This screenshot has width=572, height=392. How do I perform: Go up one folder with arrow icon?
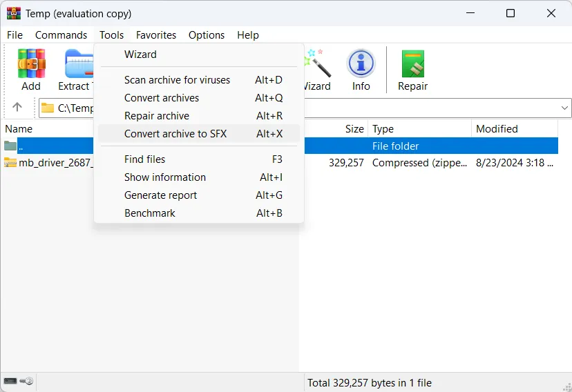click(x=17, y=107)
